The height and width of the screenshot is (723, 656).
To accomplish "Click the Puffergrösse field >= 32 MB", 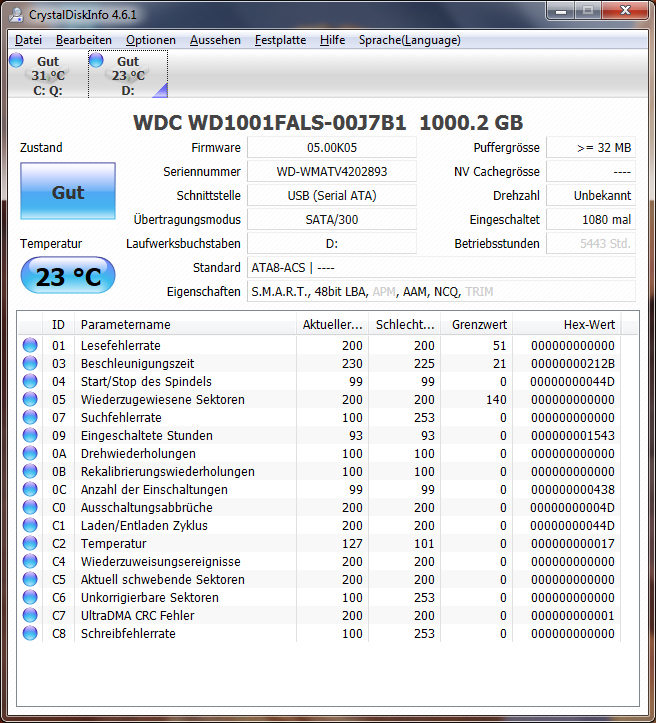I will tap(591, 148).
